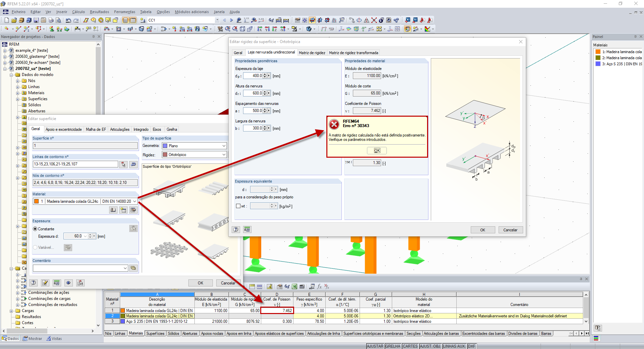The image size is (644, 349).
Task: Toggle the table display toolbar button
Action: 133,20
